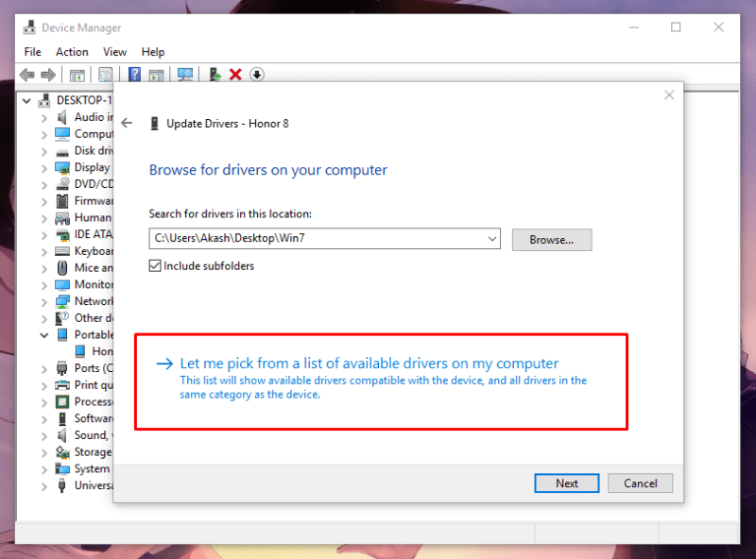This screenshot has width=756, height=559.
Task: Expand the Network adapters node
Action: pyautogui.click(x=44, y=302)
